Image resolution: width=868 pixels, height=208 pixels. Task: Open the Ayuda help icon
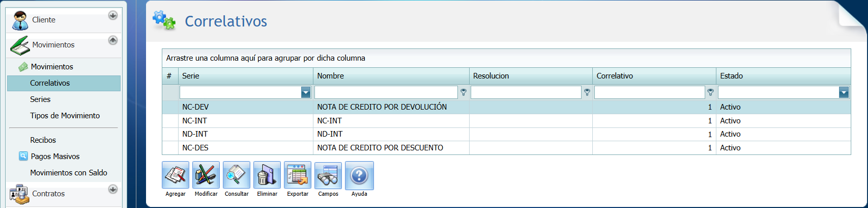pyautogui.click(x=359, y=175)
